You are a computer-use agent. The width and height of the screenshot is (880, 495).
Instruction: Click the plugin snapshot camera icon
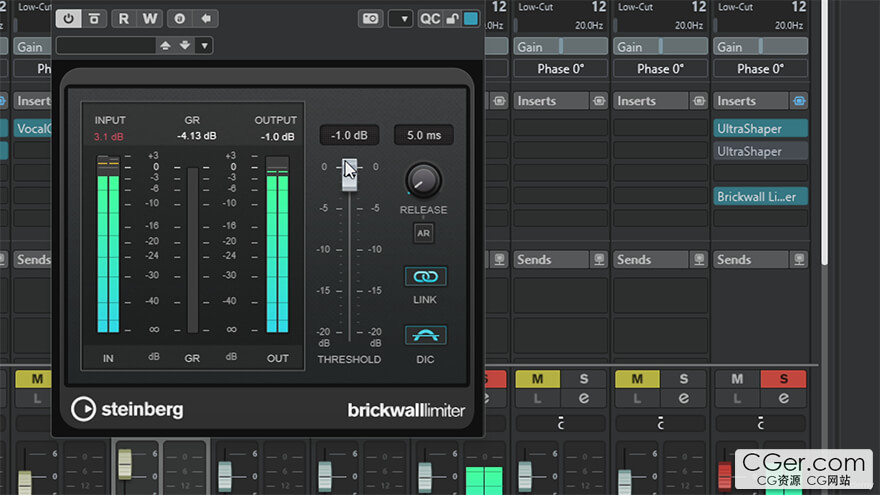point(370,18)
